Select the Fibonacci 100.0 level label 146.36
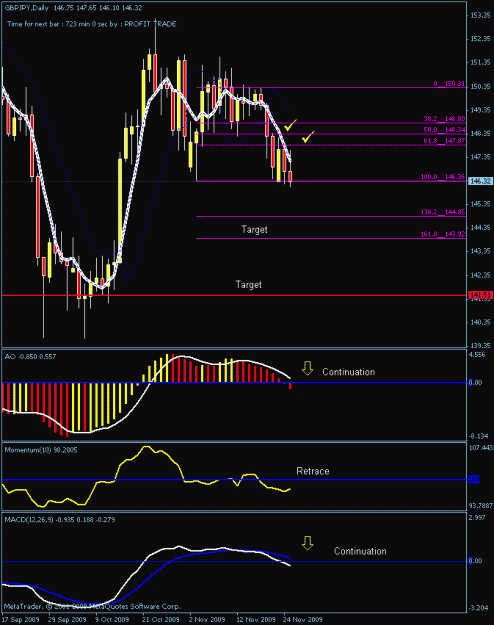 [443, 177]
